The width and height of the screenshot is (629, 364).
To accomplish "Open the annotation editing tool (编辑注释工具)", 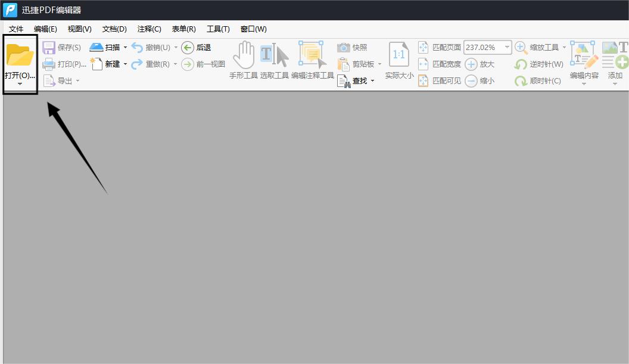I will click(312, 57).
